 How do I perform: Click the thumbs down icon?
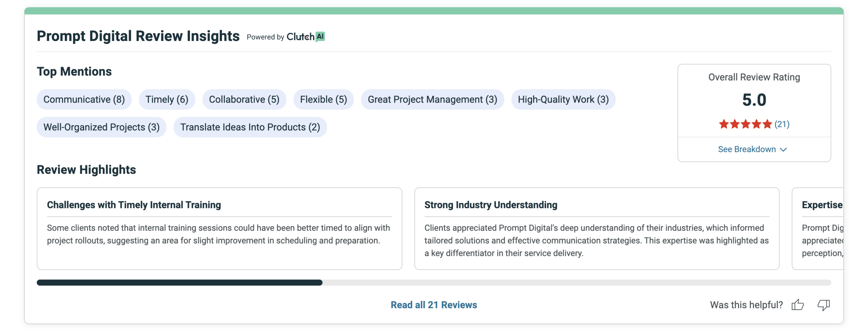coord(824,305)
